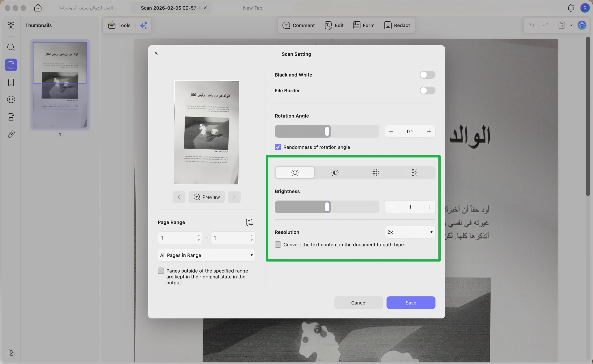Go to the next preview page arrow

coord(234,197)
